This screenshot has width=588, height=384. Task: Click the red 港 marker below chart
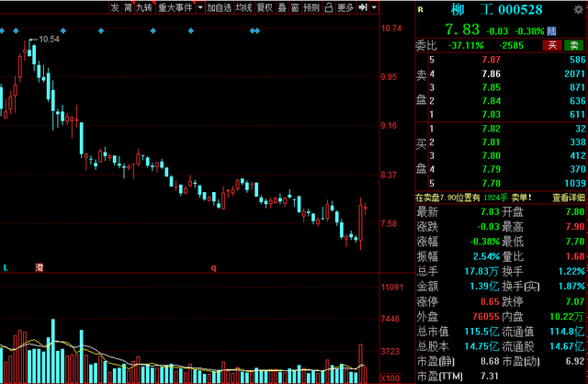pos(39,267)
